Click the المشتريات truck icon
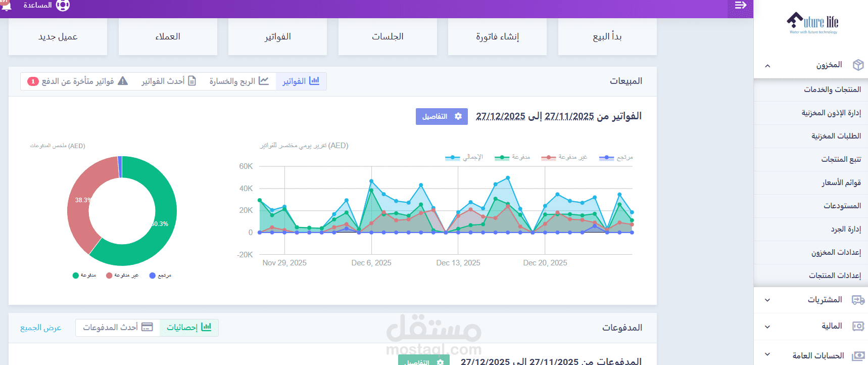Screen dimensions: 868x365 coord(858,300)
